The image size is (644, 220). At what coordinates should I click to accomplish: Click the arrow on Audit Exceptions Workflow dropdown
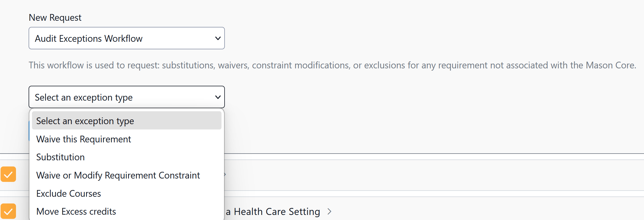click(218, 38)
